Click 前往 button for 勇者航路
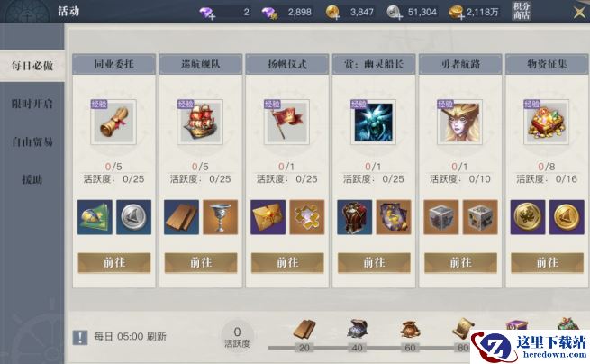The height and width of the screenshot is (364, 590). pyautogui.click(x=460, y=263)
